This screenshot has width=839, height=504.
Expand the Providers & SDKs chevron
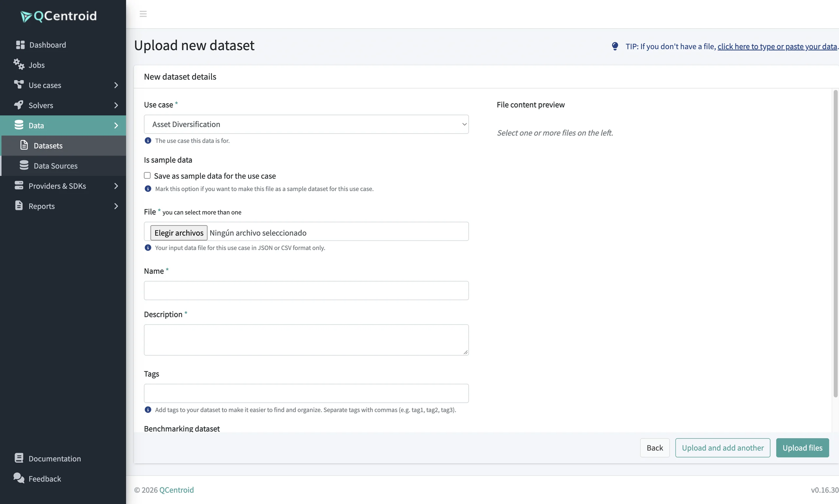point(116,186)
